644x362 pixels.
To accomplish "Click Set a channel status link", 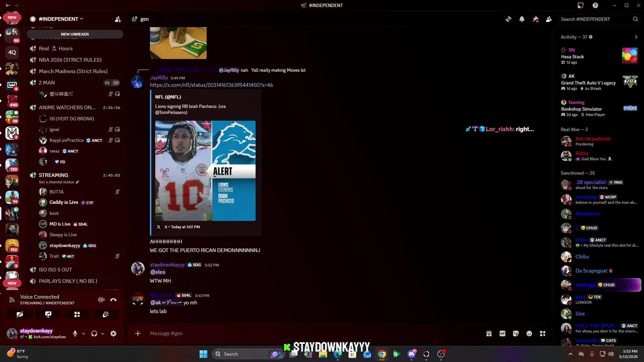I will (59, 182).
